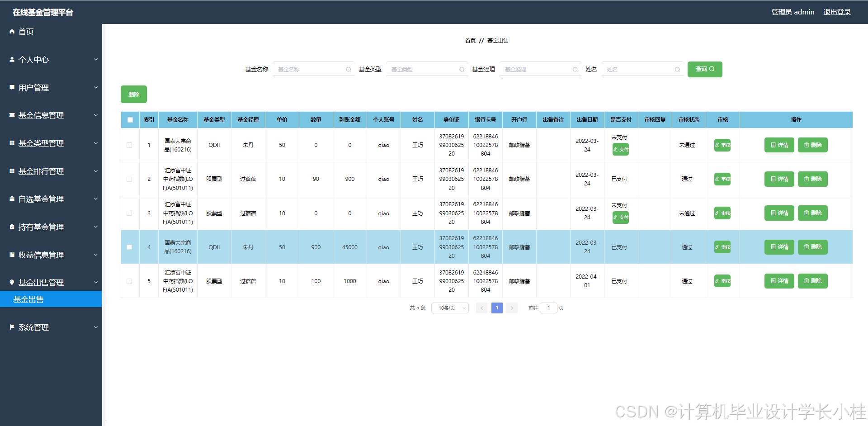Viewport: 868px width, 426px height.
Task: Open the 收益信息管理 menu label
Action: pyautogui.click(x=41, y=255)
